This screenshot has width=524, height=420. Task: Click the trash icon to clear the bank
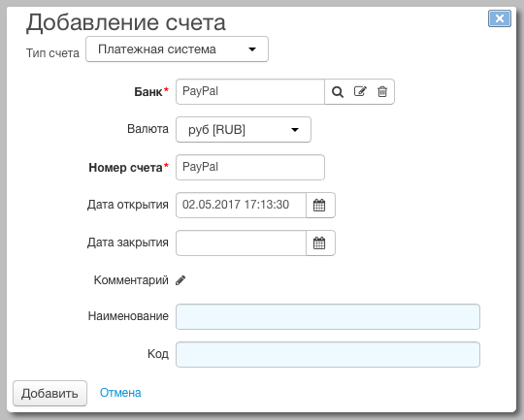coord(382,91)
